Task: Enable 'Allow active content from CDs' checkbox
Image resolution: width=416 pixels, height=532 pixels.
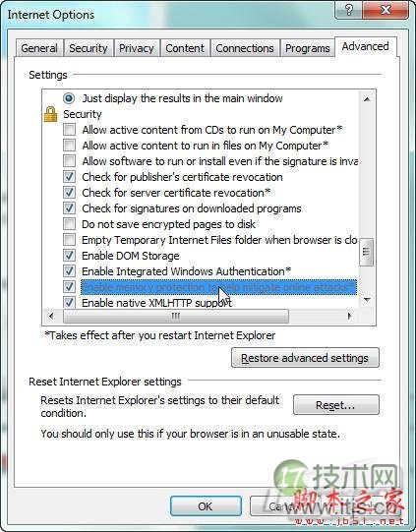Action: (x=69, y=130)
